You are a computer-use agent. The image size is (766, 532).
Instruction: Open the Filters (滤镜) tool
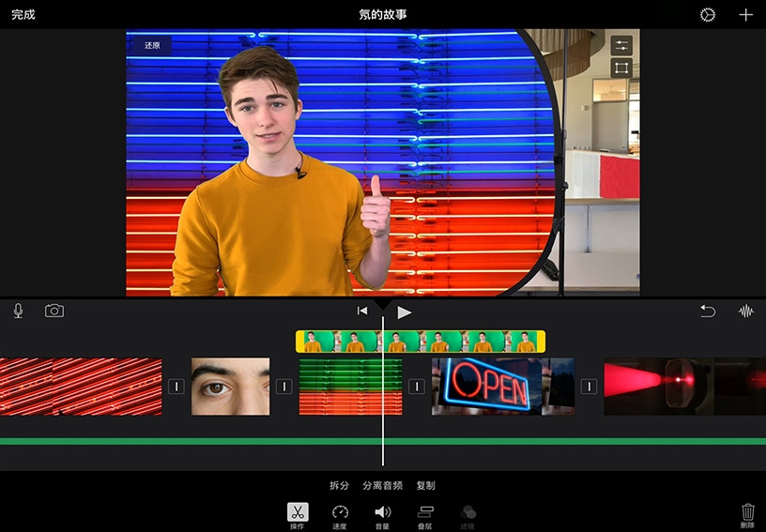pyautogui.click(x=467, y=512)
